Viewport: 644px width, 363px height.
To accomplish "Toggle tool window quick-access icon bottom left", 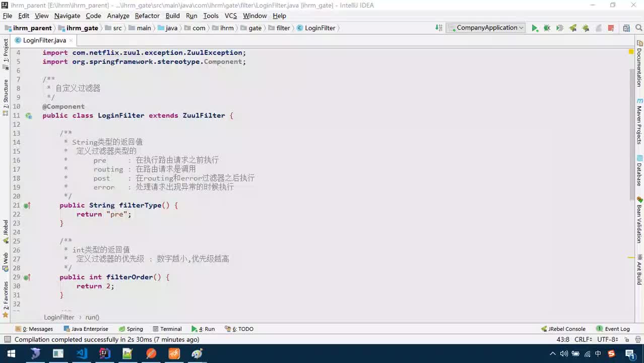I will coord(7,339).
